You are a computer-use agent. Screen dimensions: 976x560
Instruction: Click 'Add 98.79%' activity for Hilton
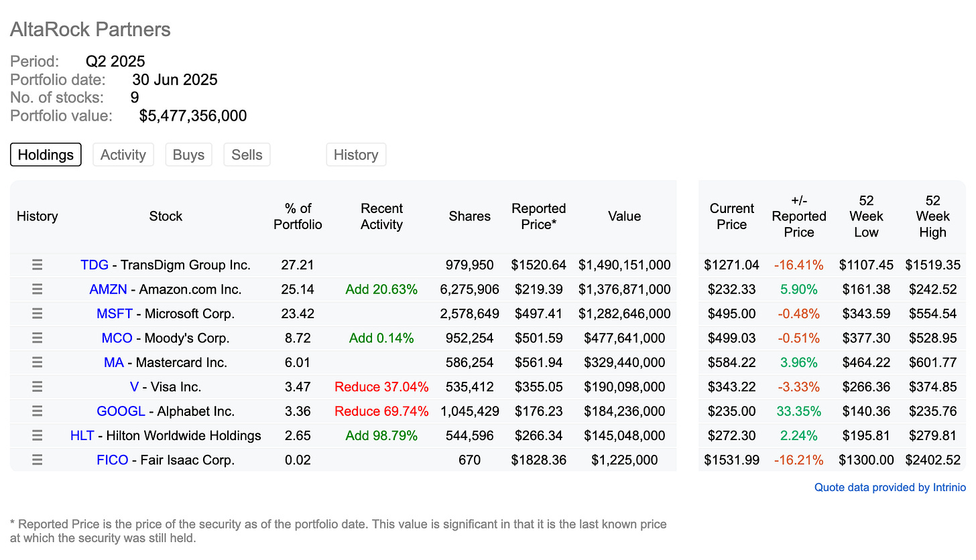click(381, 435)
